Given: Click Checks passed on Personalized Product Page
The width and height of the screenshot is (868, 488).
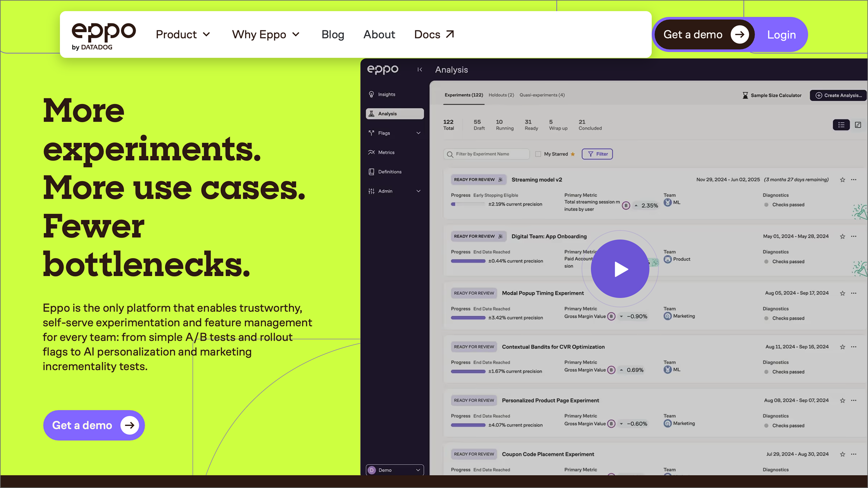Looking at the screenshot, I should 784,426.
